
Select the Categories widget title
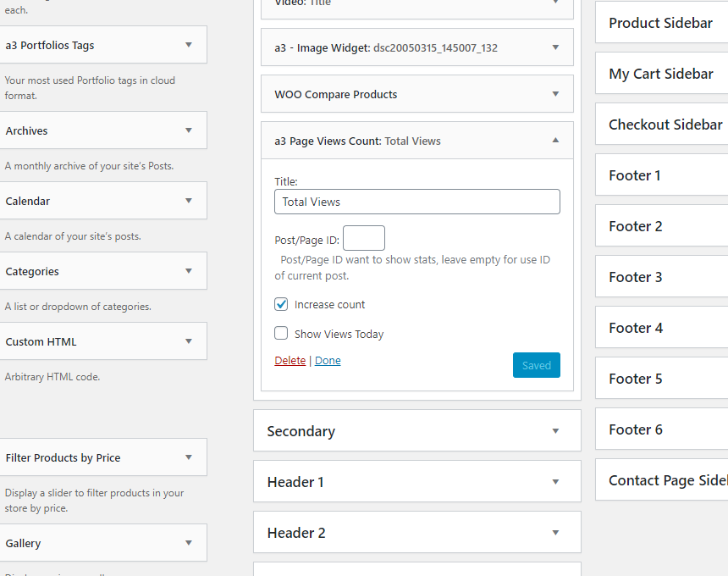pyautogui.click(x=32, y=271)
